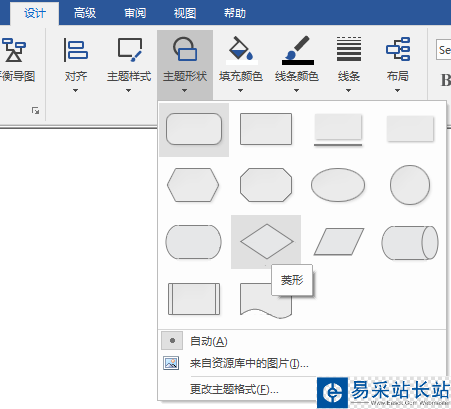Viewport: 451px width, 409px height.
Task: Click the 线条 line style icon
Action: point(349,49)
